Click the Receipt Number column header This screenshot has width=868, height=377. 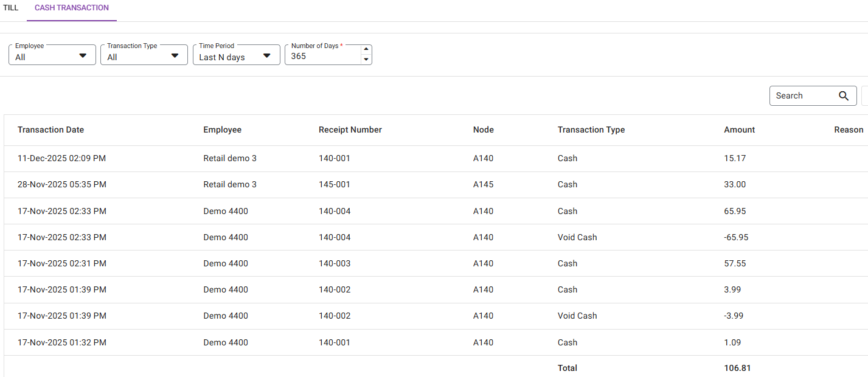point(350,130)
